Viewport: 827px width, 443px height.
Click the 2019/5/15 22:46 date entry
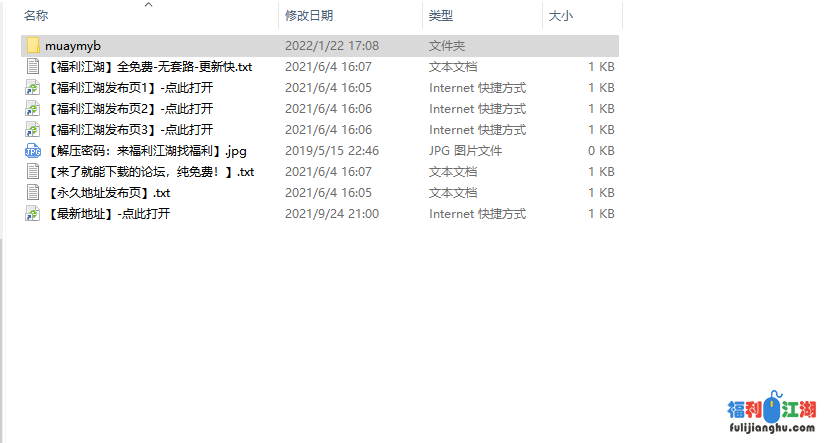click(332, 151)
